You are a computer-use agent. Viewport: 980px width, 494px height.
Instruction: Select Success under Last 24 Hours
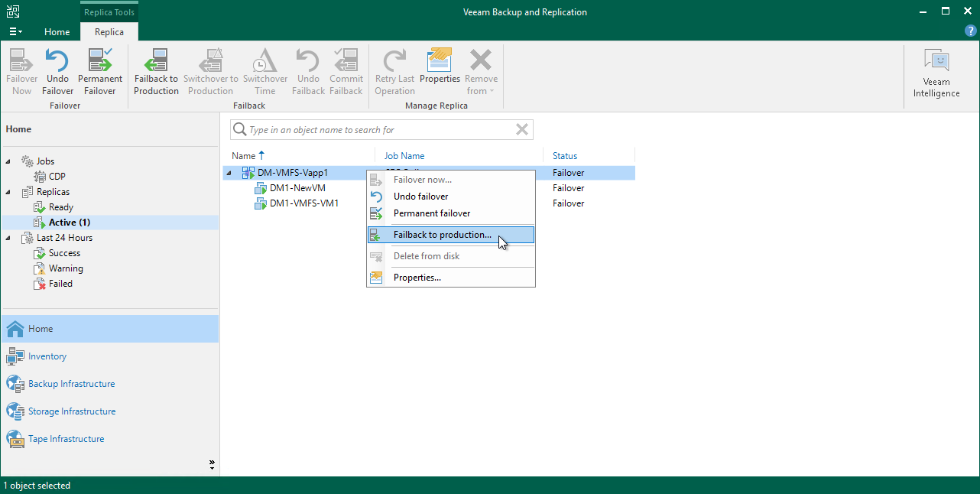tap(64, 253)
